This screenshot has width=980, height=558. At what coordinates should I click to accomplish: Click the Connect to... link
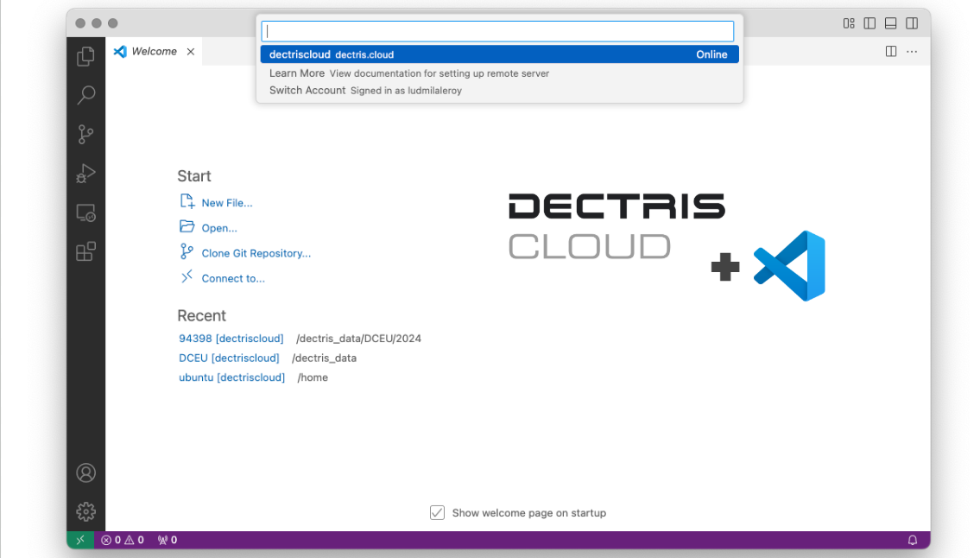click(x=233, y=278)
